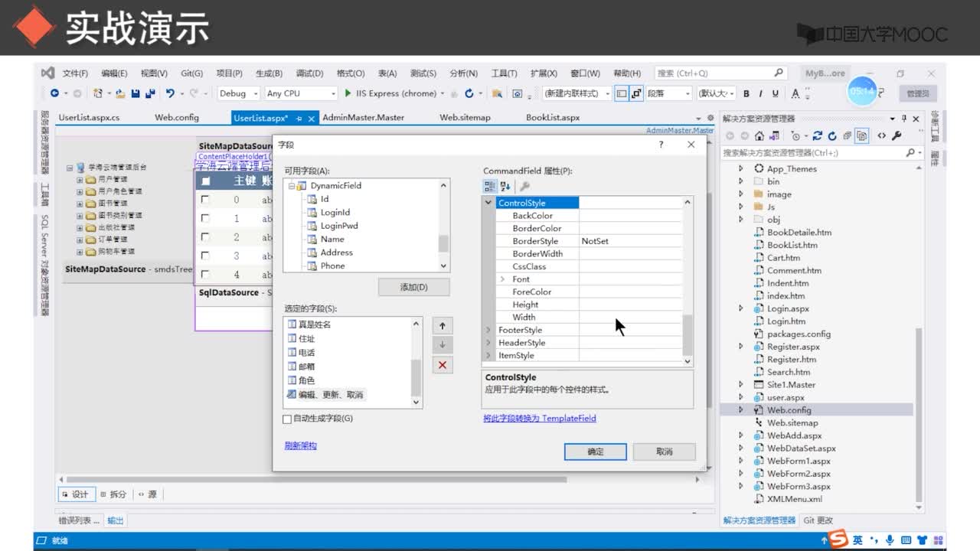Click the Italic formatting icon
This screenshot has width=980, height=551.
[x=761, y=93]
